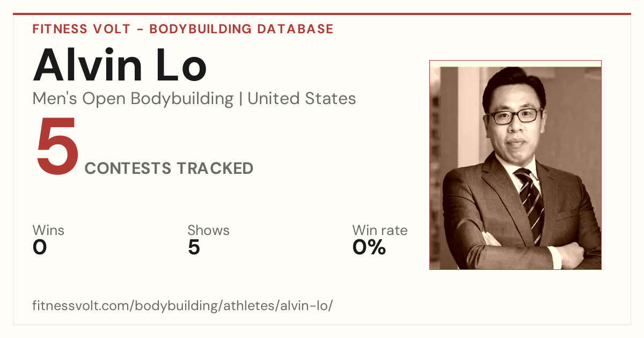Image resolution: width=644 pixels, height=338 pixels.
Task: Click the 'Lo' surname in title
Action: (x=181, y=65)
